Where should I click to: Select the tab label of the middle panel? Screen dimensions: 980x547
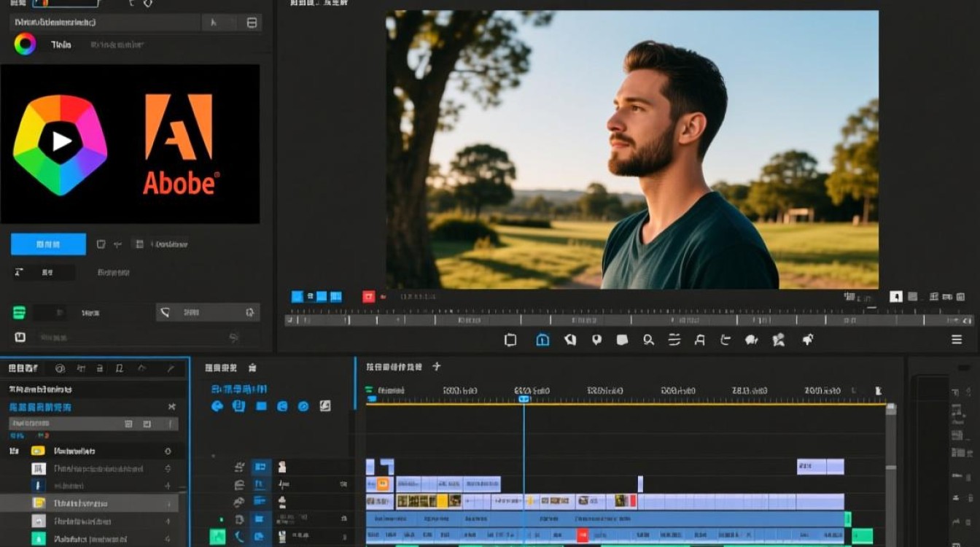click(x=221, y=368)
